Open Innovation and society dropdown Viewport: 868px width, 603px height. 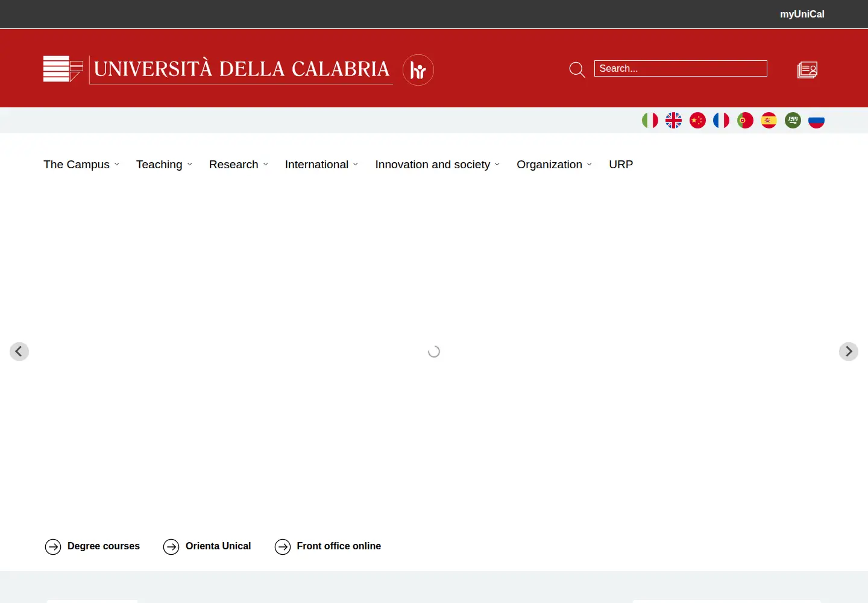pyautogui.click(x=438, y=165)
